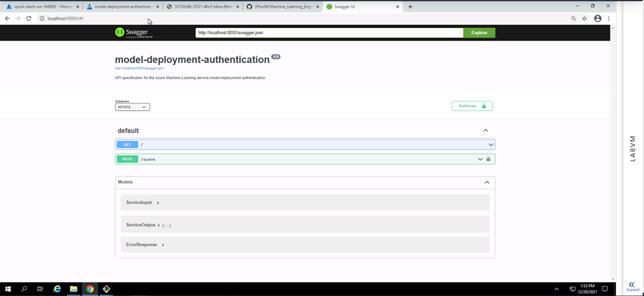The image size is (644, 296).
Task: Click browser back arrow
Action: coord(7,18)
